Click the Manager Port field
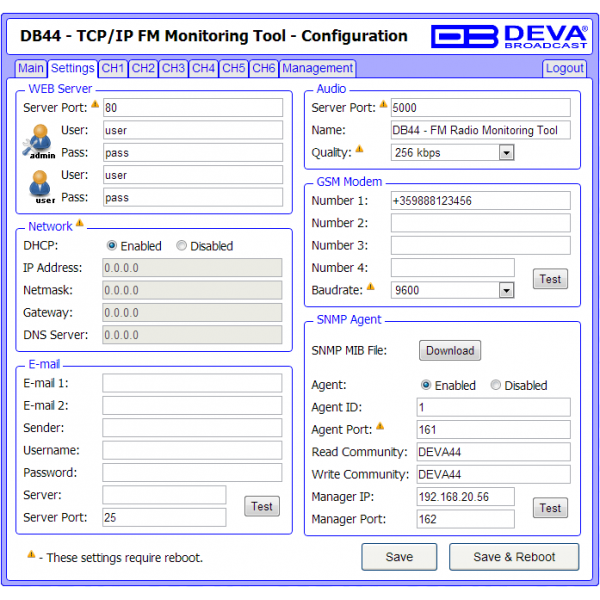The width and height of the screenshot is (600, 600). [x=466, y=519]
